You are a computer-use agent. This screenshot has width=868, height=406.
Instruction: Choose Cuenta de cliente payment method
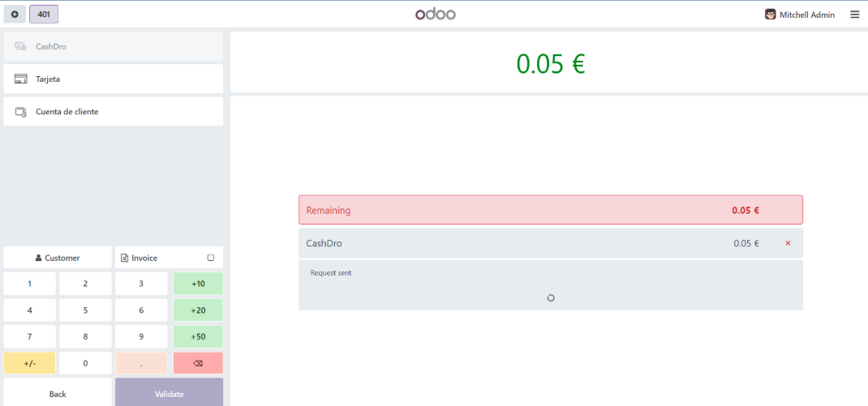114,112
